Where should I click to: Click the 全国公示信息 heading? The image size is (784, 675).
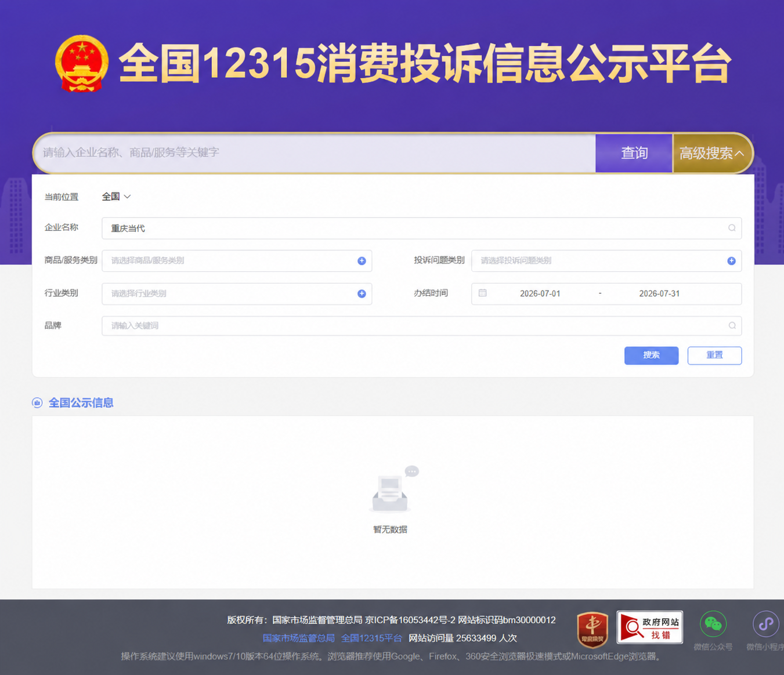(x=81, y=402)
